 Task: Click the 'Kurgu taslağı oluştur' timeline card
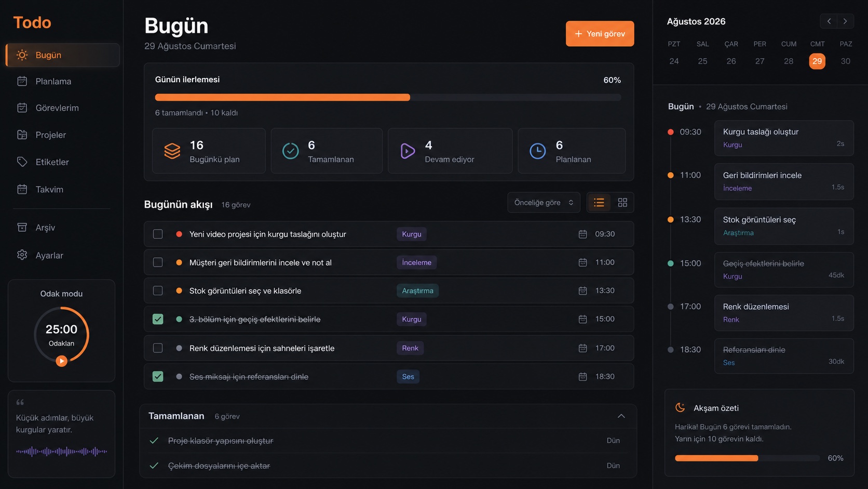click(x=784, y=138)
